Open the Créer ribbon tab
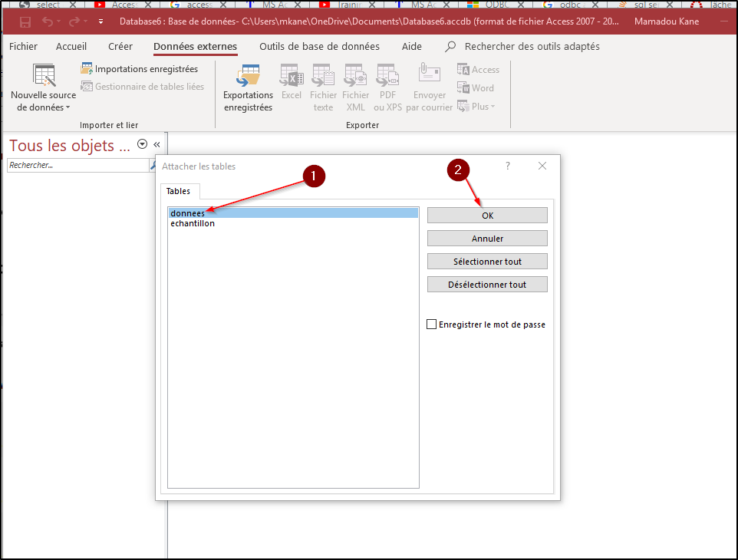This screenshot has height=560, width=738. pyautogui.click(x=120, y=47)
